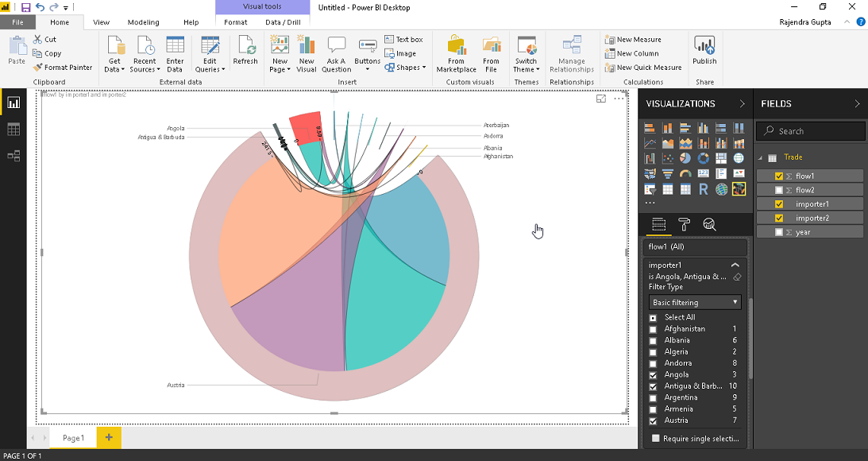Enable Require single selection option

click(656, 438)
